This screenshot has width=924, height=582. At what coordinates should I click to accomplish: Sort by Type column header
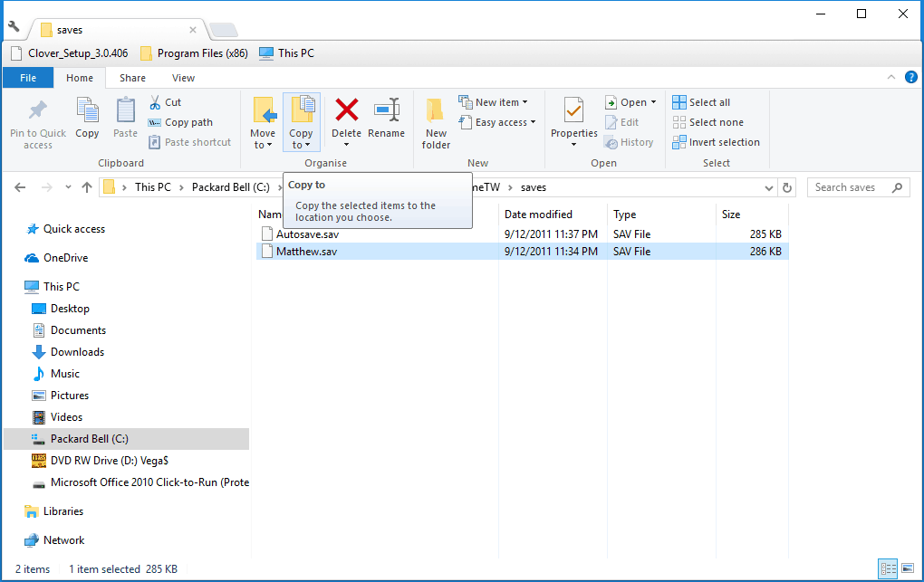(661, 215)
